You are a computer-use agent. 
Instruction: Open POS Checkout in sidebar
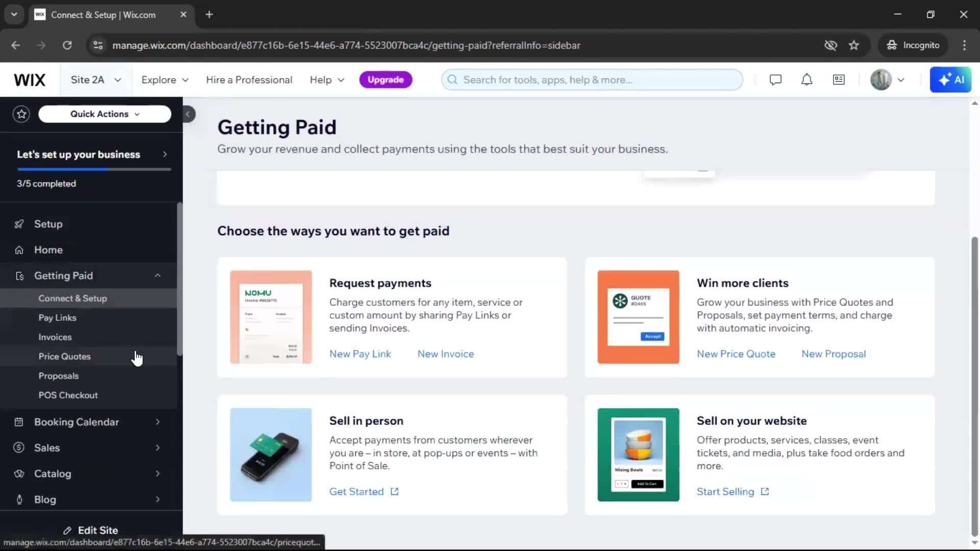68,395
